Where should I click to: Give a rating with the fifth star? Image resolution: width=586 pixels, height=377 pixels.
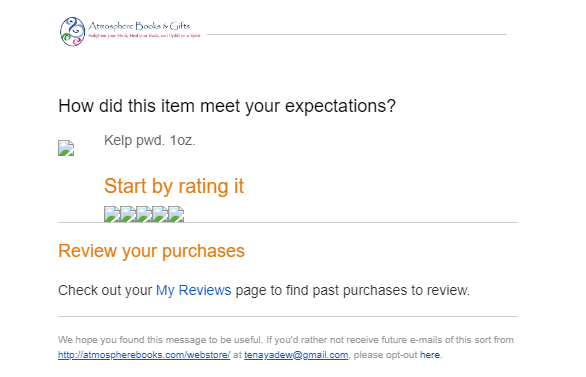[x=176, y=214]
